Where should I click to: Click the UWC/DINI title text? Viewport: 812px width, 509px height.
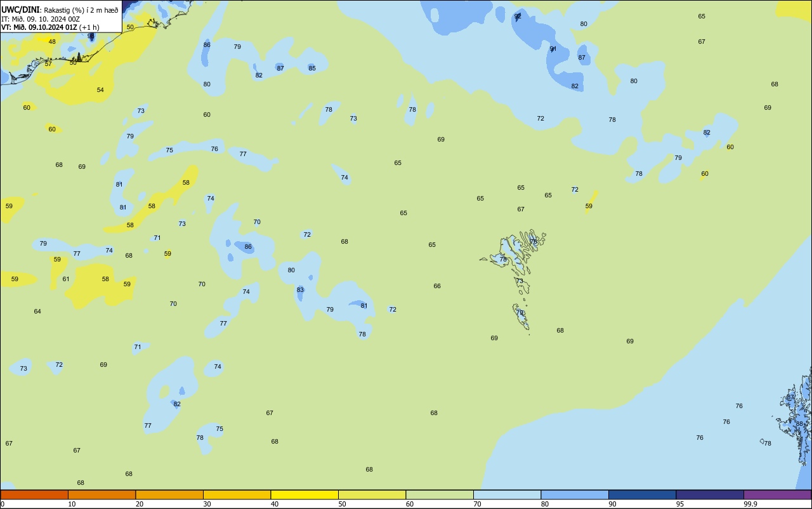coord(20,10)
